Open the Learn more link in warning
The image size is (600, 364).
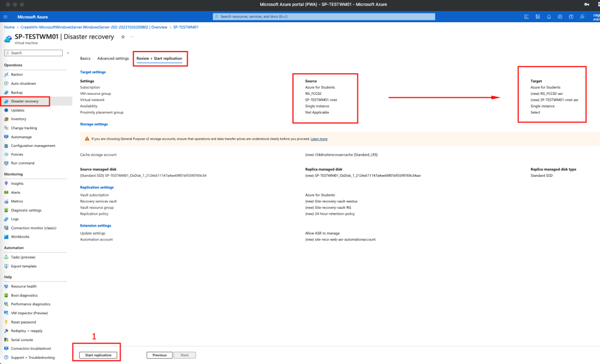319,139
